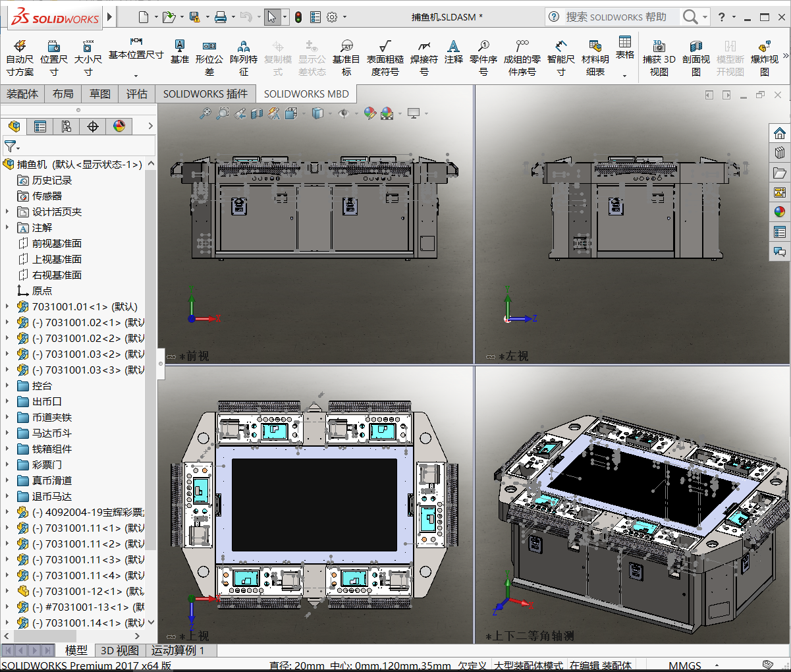Open the Section View tool
The width and height of the screenshot is (791, 672).
257,113
